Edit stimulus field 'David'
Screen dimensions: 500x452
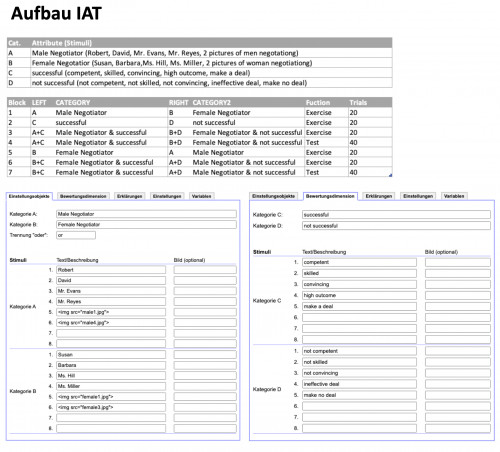pos(111,280)
